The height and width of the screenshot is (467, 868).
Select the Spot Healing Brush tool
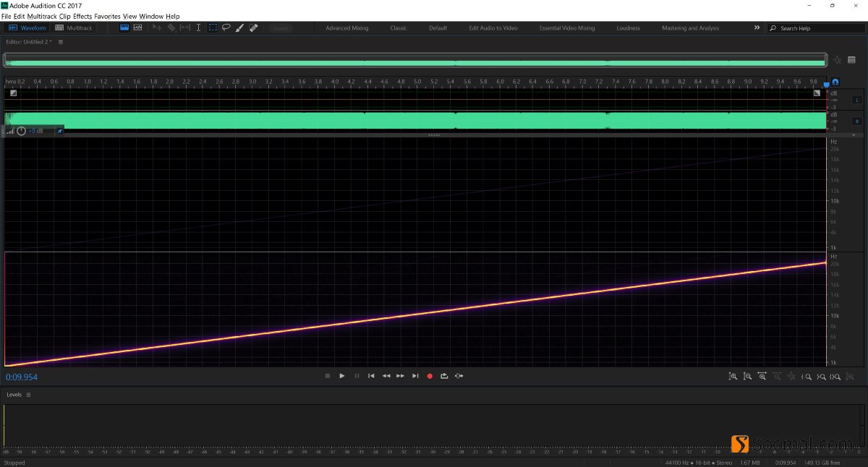(252, 27)
